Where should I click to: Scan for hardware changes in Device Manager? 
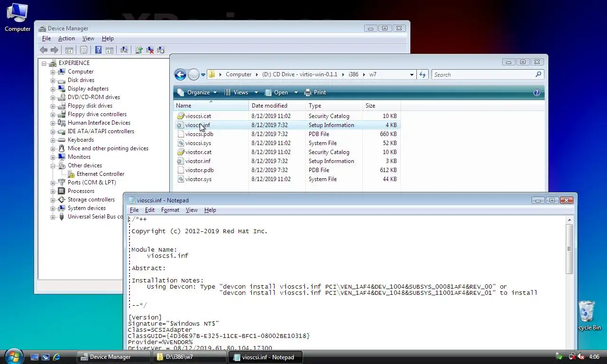(124, 50)
